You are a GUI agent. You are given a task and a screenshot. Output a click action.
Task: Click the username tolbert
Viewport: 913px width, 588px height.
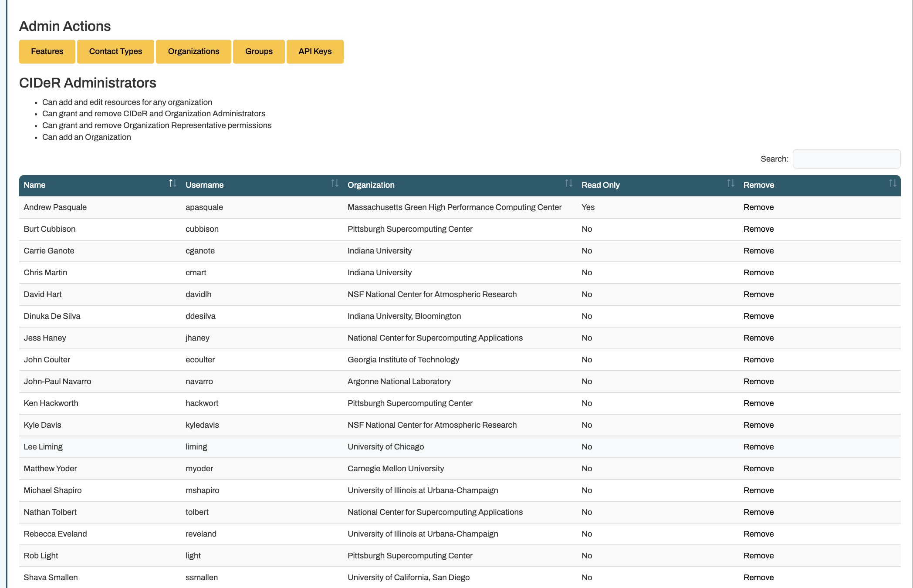[197, 512]
